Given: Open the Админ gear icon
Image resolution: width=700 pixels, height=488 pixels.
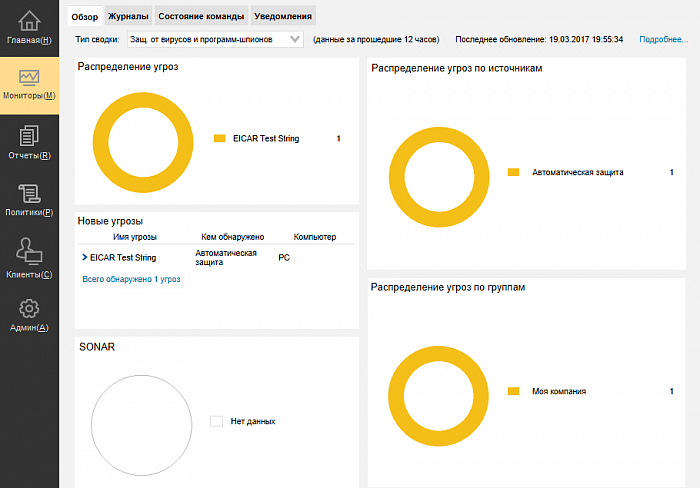Looking at the screenshot, I should 29,308.
